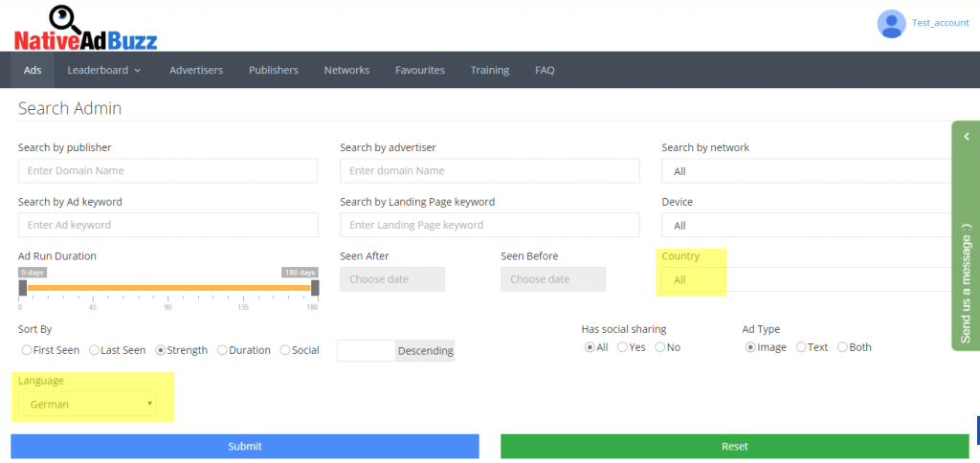Select Social sort option
Image resolution: width=980 pixels, height=463 pixels.
285,350
